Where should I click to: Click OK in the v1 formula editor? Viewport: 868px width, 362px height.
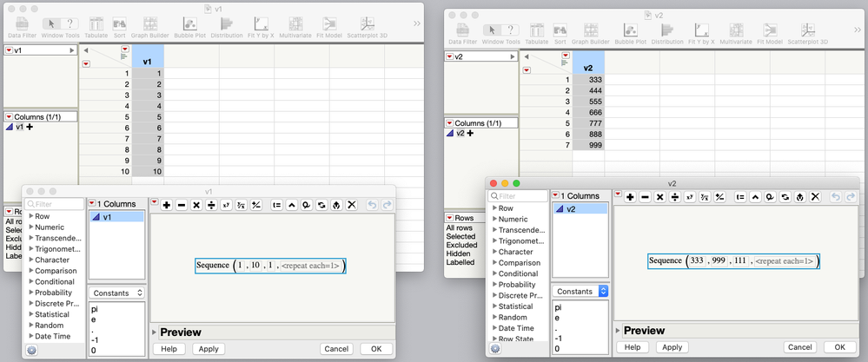(376, 349)
